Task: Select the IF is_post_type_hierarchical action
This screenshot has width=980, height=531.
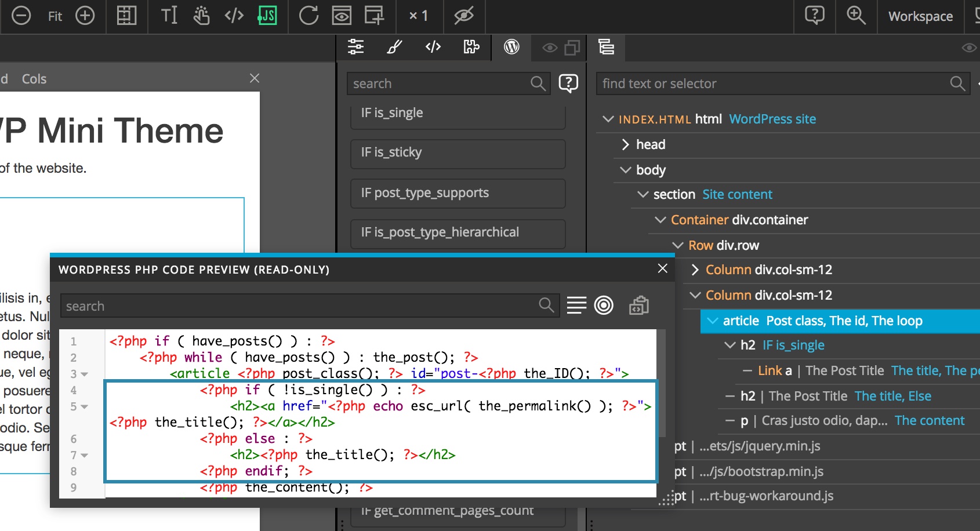Action: (x=458, y=233)
